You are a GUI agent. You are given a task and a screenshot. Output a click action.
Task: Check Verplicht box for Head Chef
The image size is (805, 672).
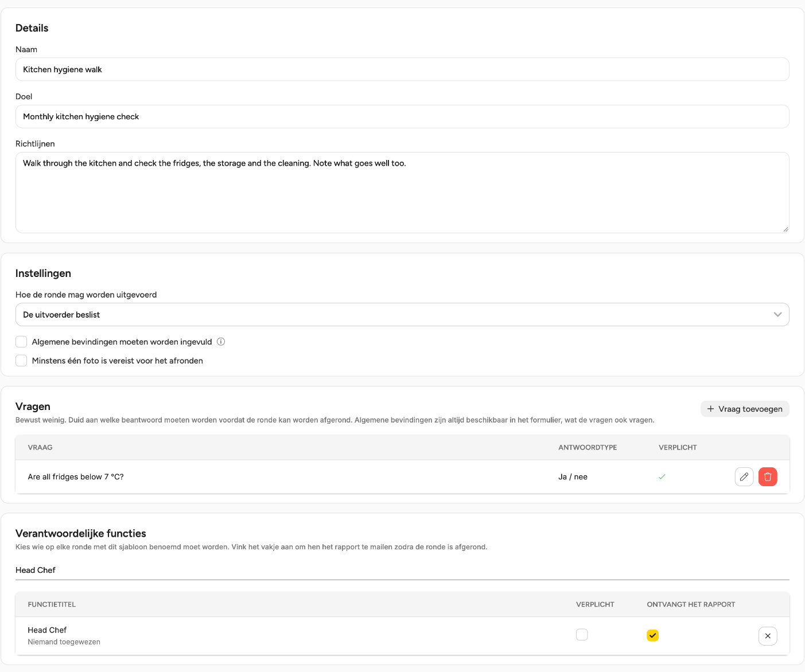click(582, 635)
